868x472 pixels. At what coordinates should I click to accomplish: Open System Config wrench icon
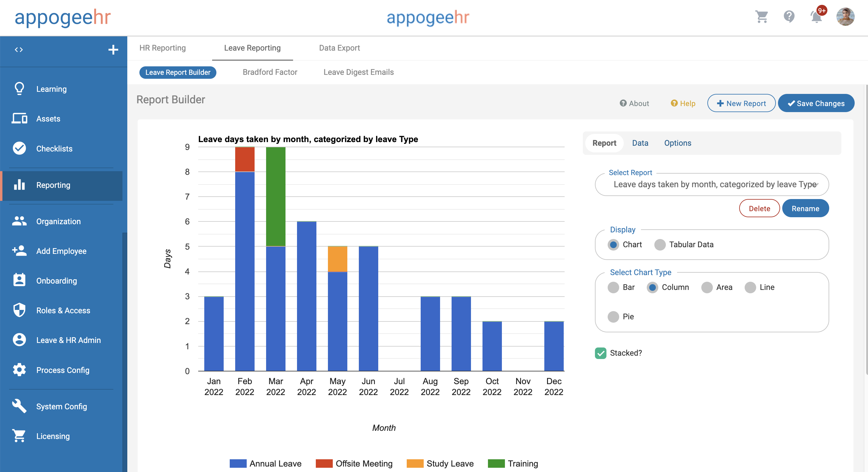coord(19,406)
